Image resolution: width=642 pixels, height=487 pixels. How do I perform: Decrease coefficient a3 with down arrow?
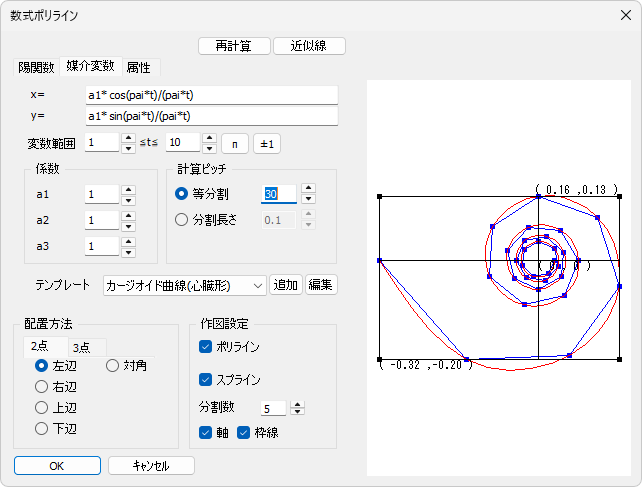(x=128, y=251)
